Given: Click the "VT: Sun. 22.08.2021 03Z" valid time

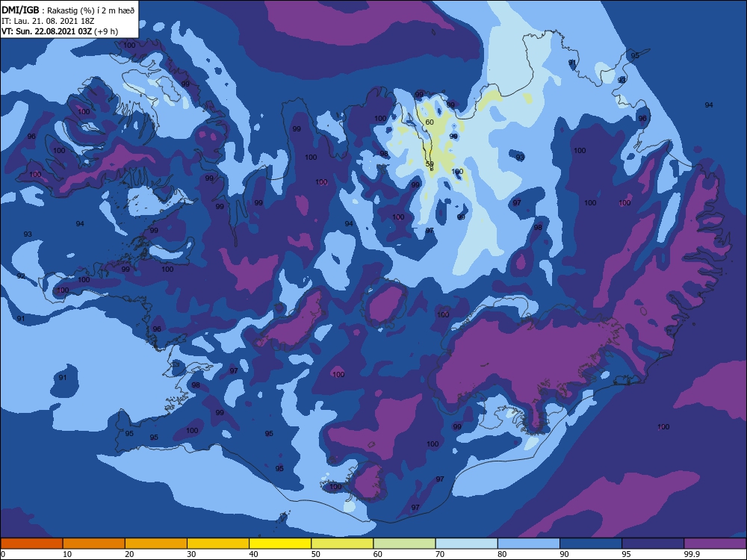Looking at the screenshot, I should pos(46,31).
